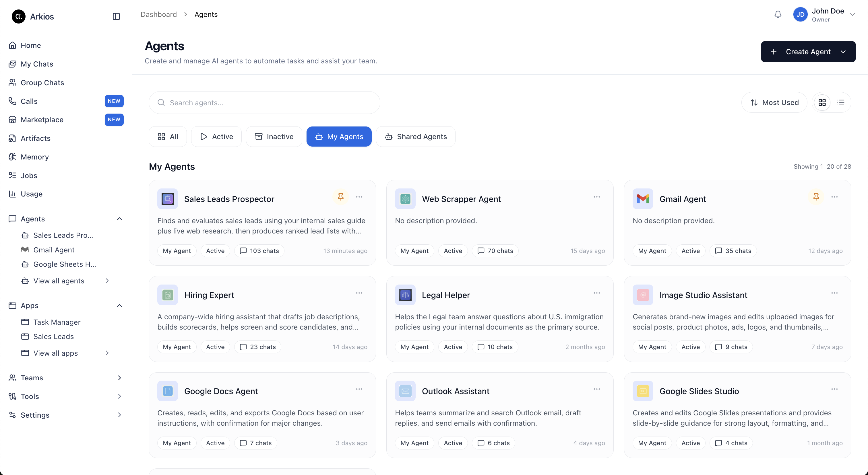Click the Dashboard breadcrumb link

[158, 14]
